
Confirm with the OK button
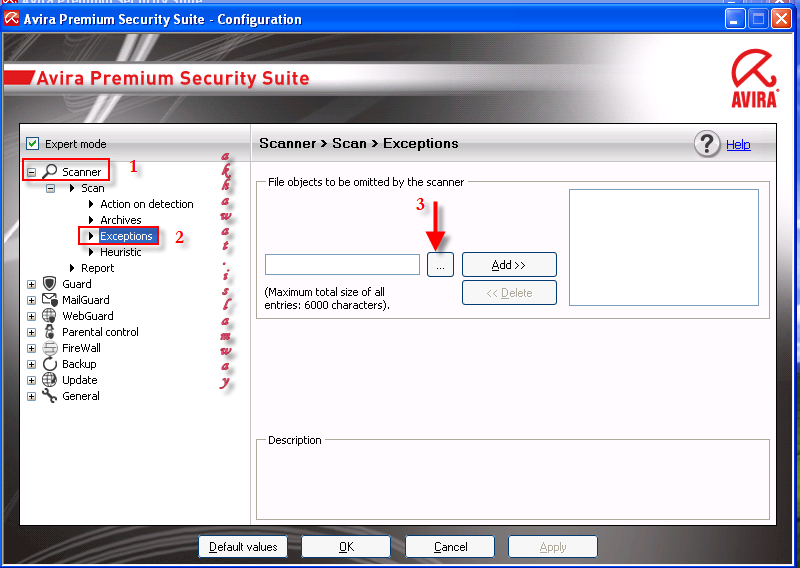(346, 547)
